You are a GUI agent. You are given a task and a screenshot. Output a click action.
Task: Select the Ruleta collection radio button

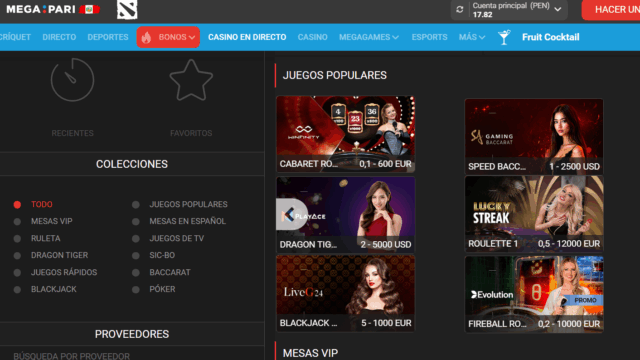(17, 238)
